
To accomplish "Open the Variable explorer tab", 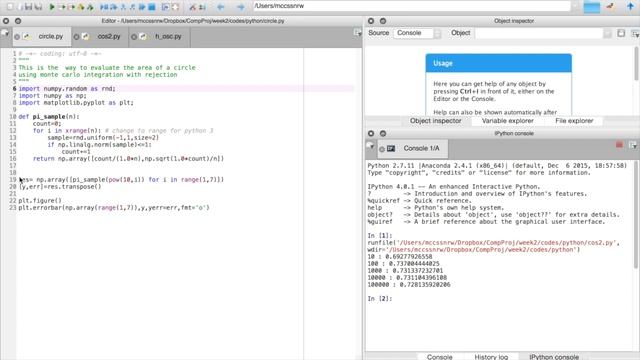I will [508, 121].
